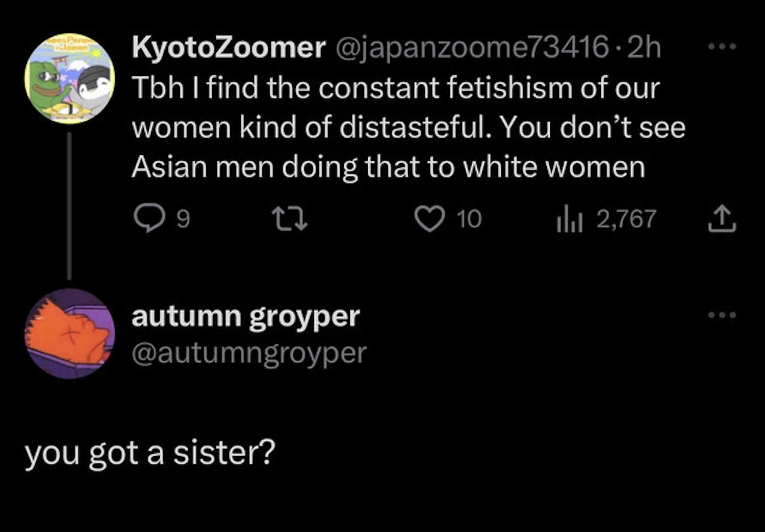Like the tweet with the heart icon

[x=429, y=219]
